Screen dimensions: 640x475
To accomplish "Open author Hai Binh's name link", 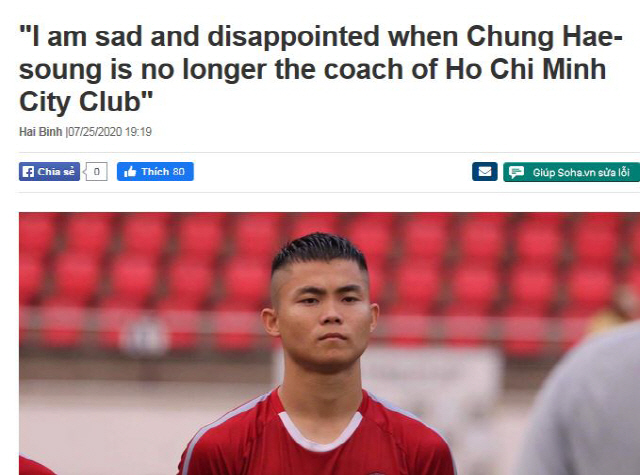I will pos(40,132).
